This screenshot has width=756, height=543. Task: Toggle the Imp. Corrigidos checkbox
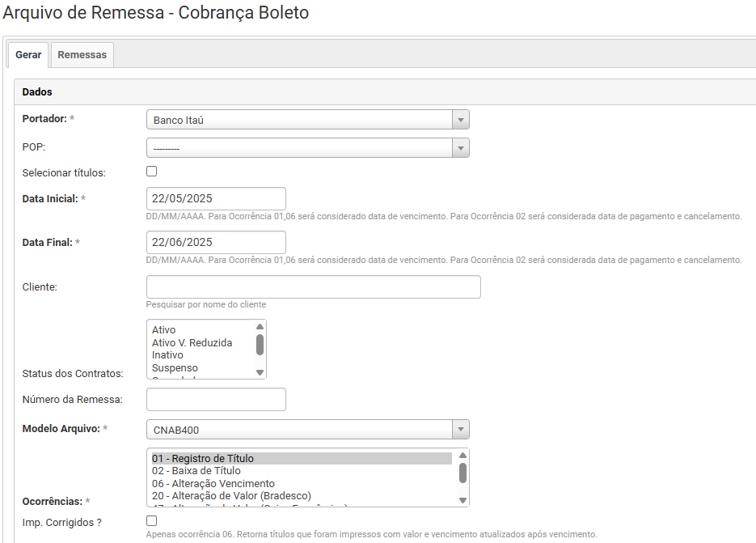pyautogui.click(x=151, y=520)
